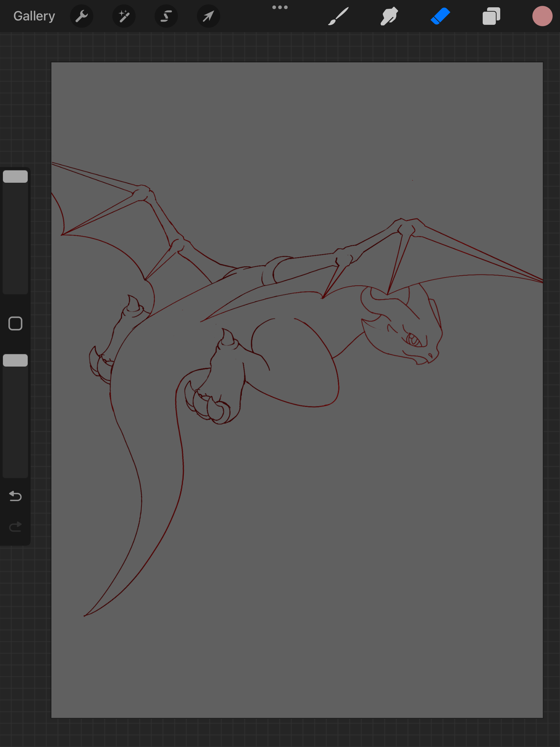Activate the Transform arrow tool

point(209,16)
